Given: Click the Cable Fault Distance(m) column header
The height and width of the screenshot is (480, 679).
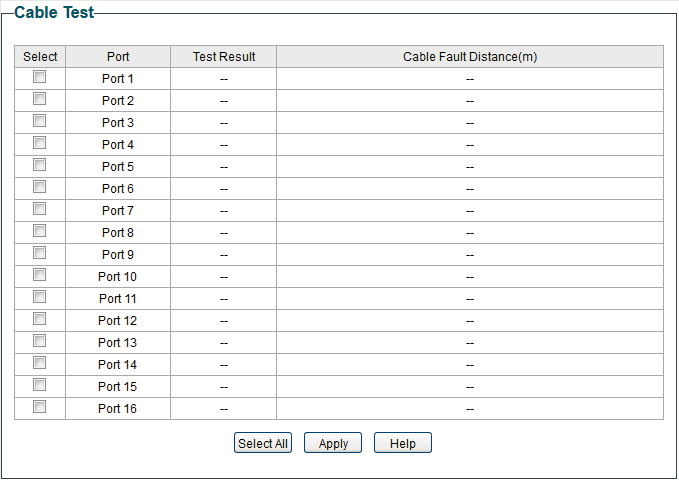Looking at the screenshot, I should [470, 57].
